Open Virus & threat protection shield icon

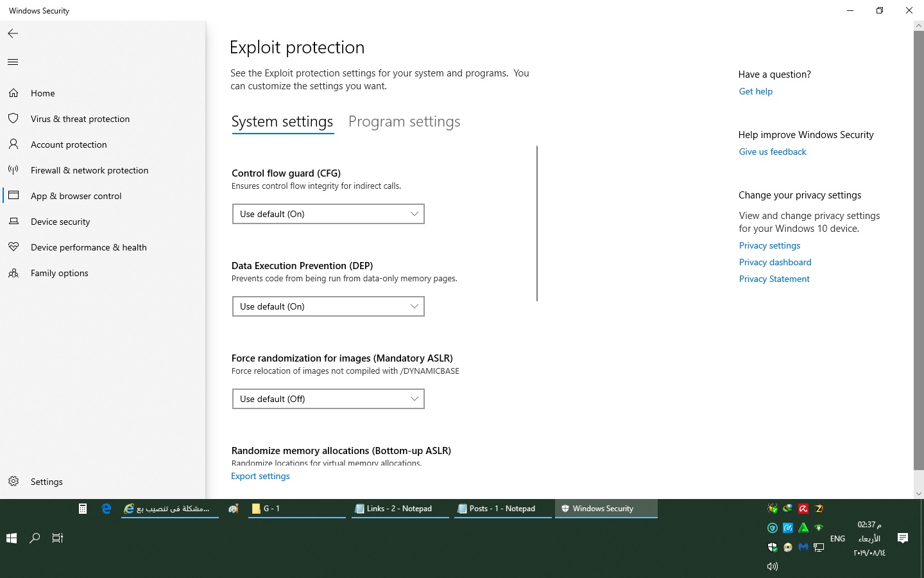13,119
